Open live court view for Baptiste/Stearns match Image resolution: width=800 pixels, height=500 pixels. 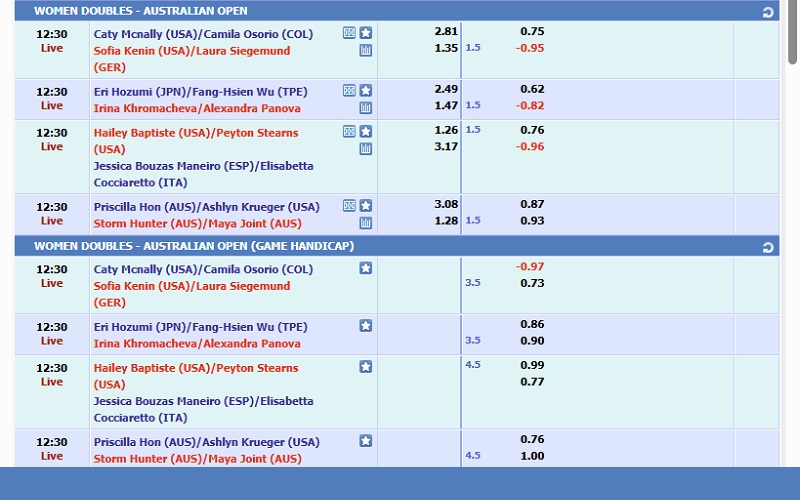pyautogui.click(x=349, y=131)
